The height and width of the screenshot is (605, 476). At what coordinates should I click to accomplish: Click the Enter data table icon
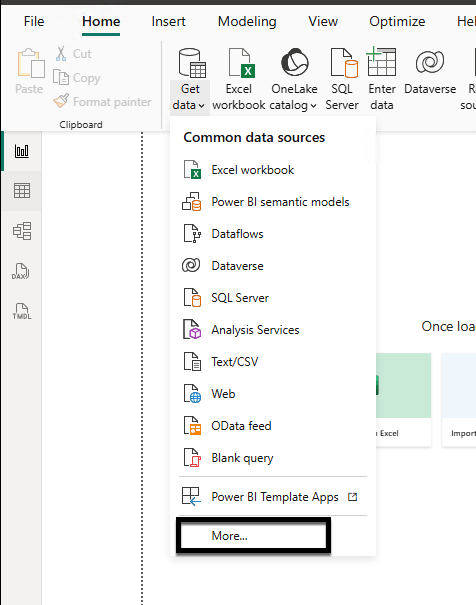[x=381, y=62]
